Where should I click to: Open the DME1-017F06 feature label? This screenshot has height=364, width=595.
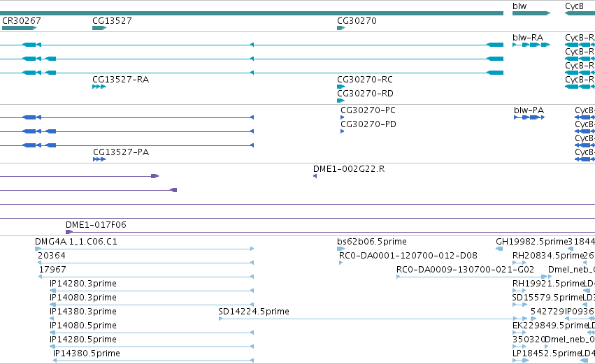tap(96, 225)
